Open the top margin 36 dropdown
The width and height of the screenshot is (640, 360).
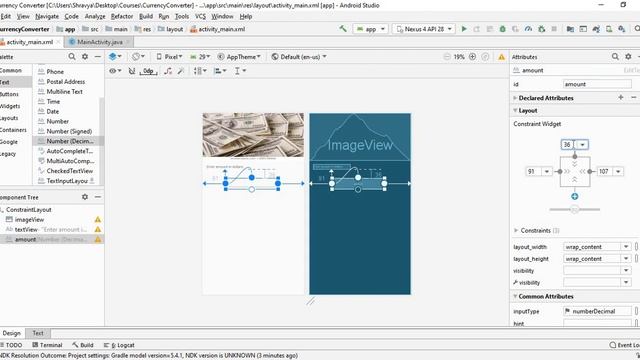[582, 144]
